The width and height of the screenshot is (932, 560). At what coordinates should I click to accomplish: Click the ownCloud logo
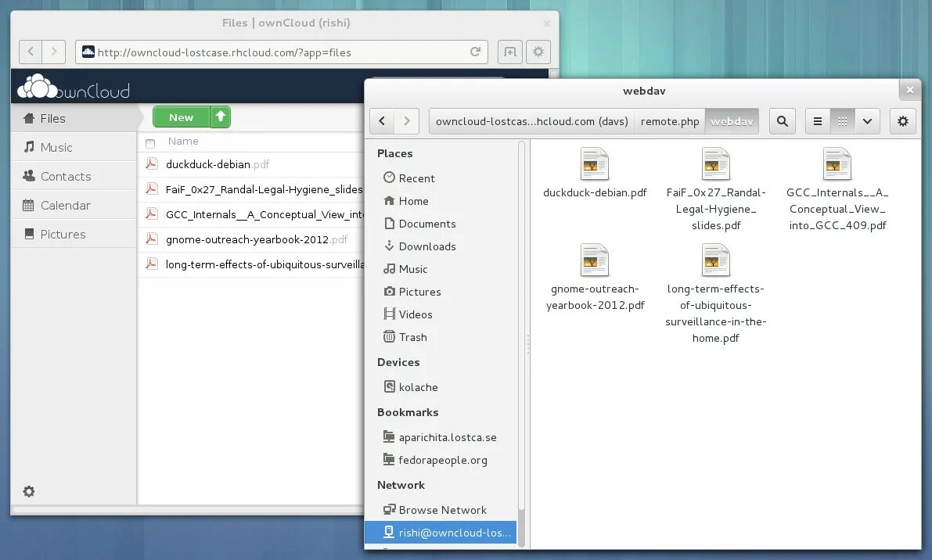[74, 88]
